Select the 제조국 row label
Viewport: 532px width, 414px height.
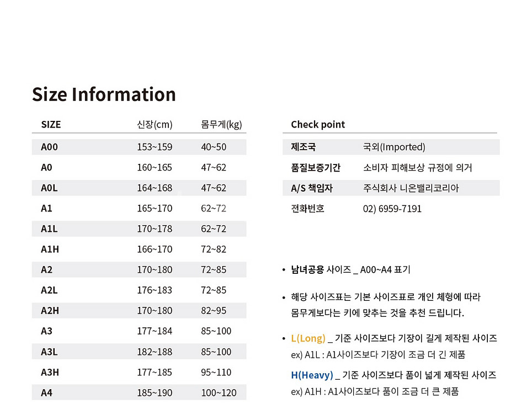304,147
